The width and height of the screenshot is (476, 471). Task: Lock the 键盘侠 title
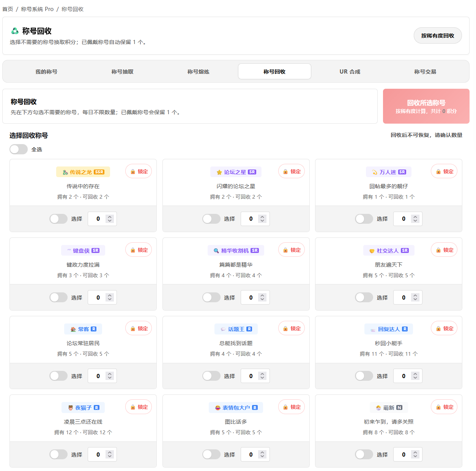click(139, 250)
